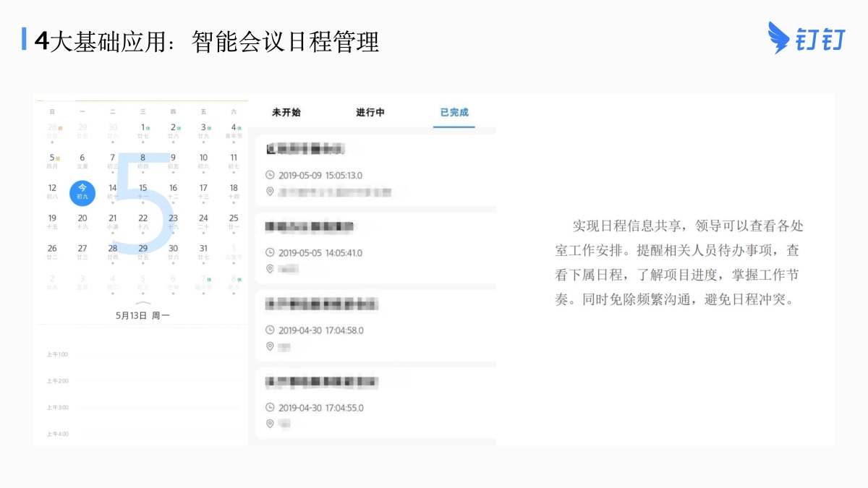Pick May 1 holiday date in calendar
The height and width of the screenshot is (488, 868).
143,131
